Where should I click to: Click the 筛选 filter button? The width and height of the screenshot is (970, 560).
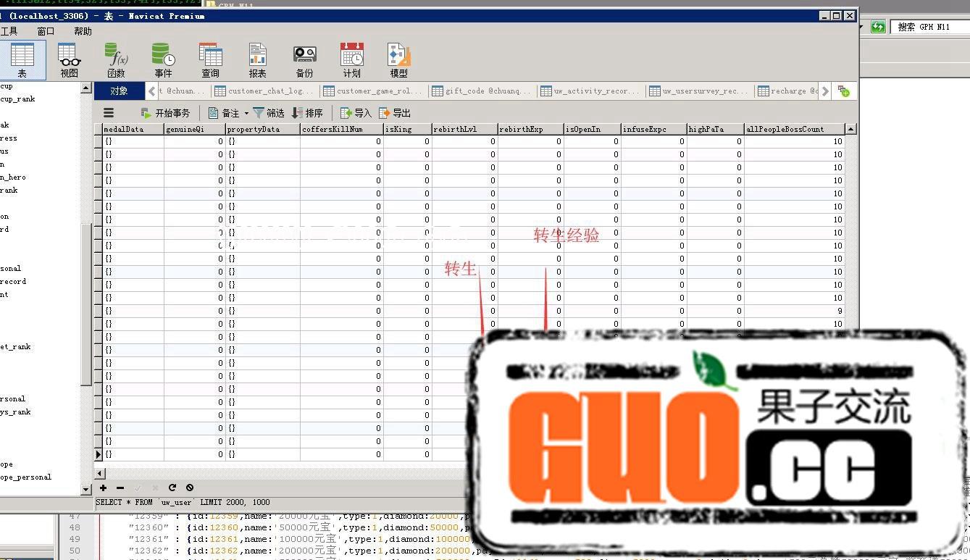pyautogui.click(x=268, y=113)
